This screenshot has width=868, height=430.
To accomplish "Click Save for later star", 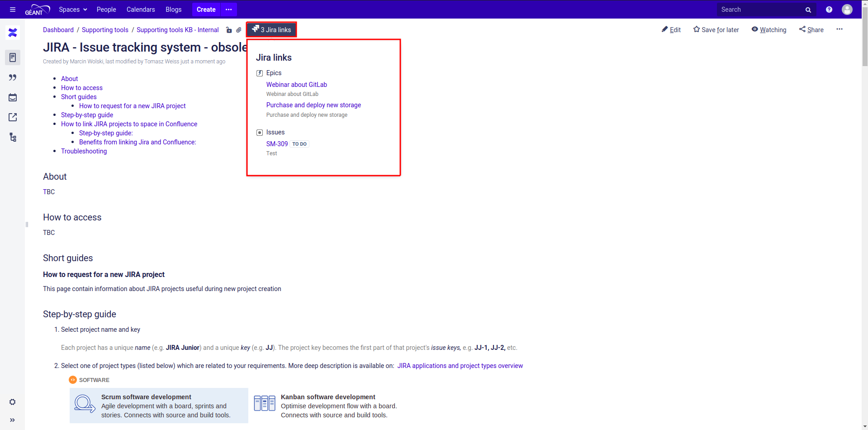I will click(x=716, y=30).
